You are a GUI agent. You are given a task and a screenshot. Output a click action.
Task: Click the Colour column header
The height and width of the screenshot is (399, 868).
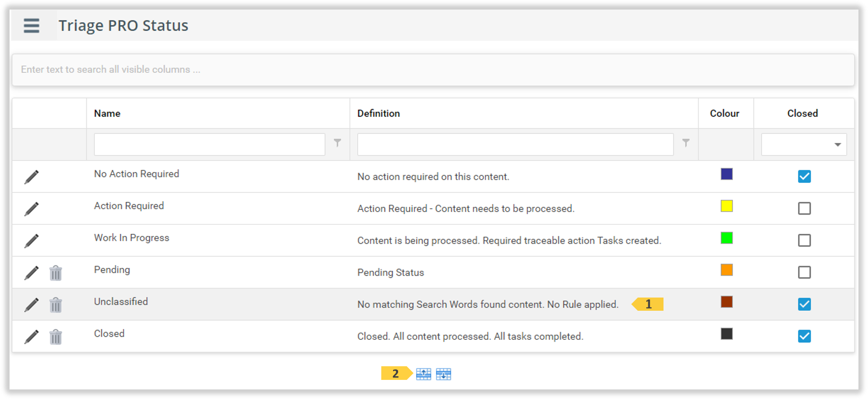click(x=724, y=113)
